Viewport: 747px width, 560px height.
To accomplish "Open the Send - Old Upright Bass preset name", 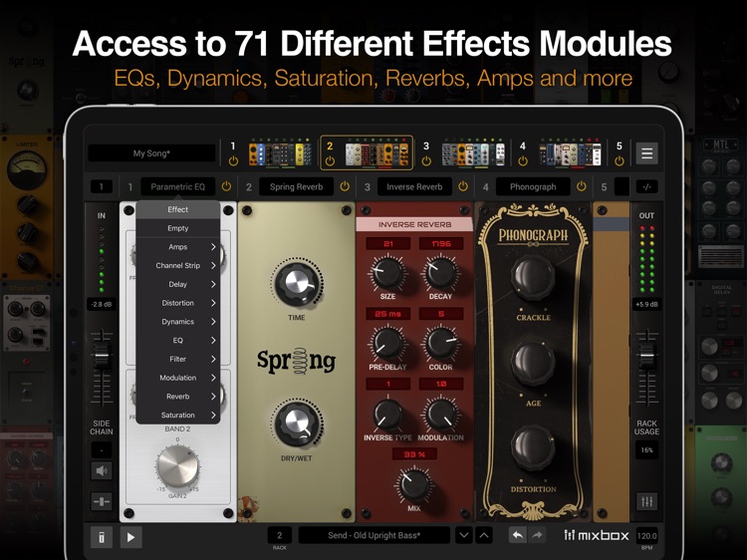I will coord(373,535).
